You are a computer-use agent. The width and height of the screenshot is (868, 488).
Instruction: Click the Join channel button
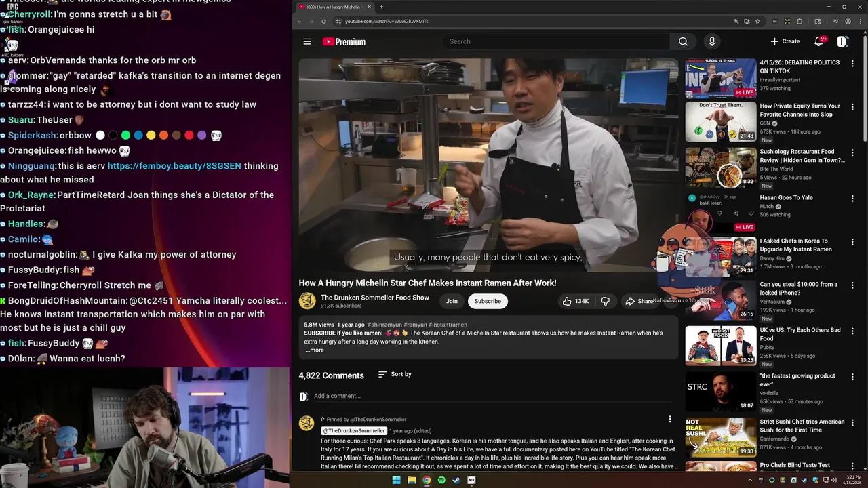click(452, 301)
